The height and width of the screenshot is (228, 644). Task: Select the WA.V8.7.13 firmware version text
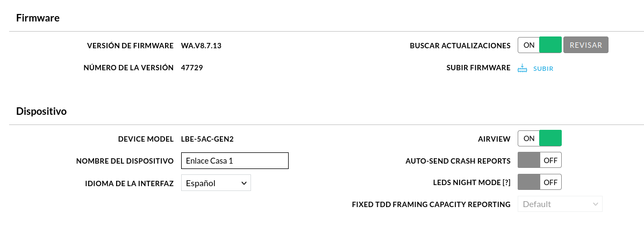coord(201,46)
